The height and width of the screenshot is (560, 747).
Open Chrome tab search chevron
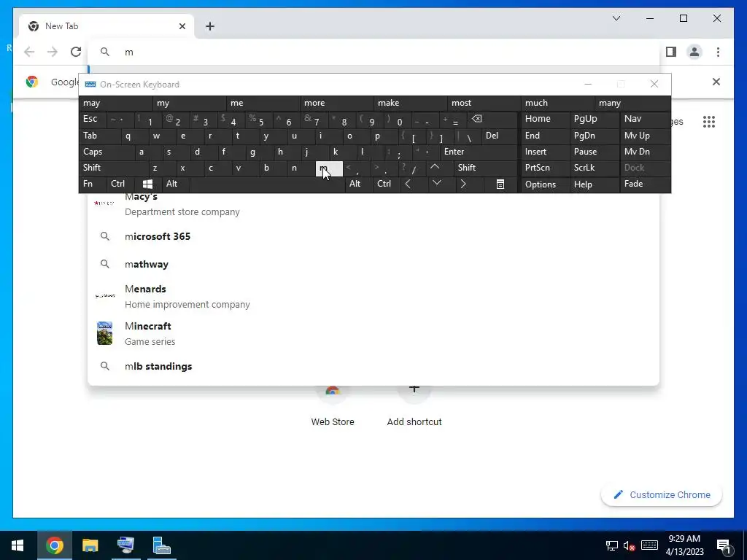point(616,18)
